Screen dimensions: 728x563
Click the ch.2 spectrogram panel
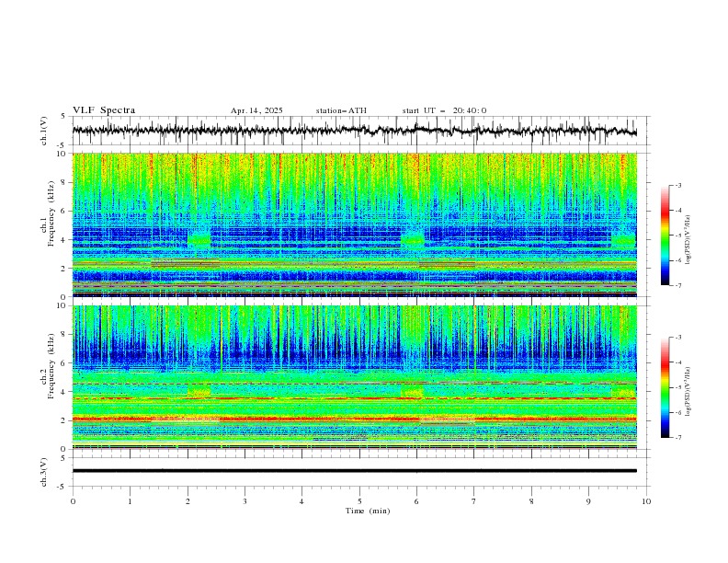pyautogui.click(x=355, y=377)
